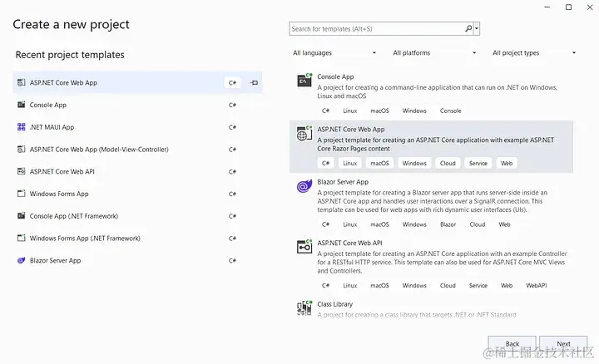Screen dimensions: 599x364
Task: Click the Linux tag under Blazor Server App
Action: click(350, 224)
